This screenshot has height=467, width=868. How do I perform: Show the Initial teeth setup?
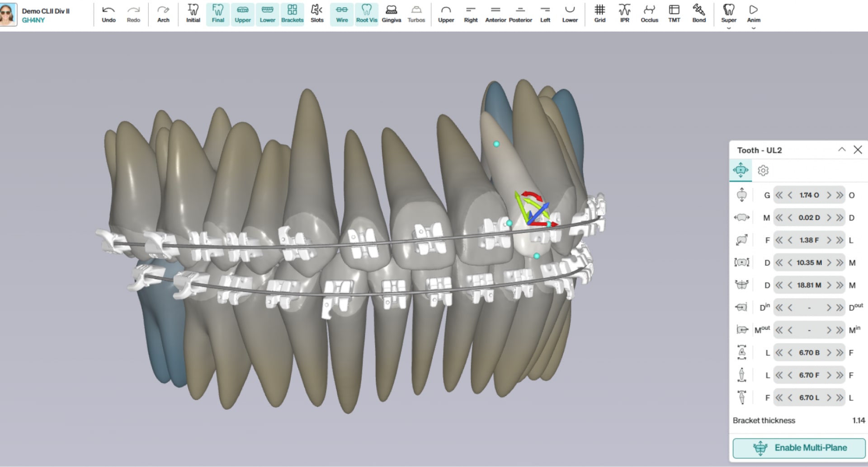tap(193, 14)
